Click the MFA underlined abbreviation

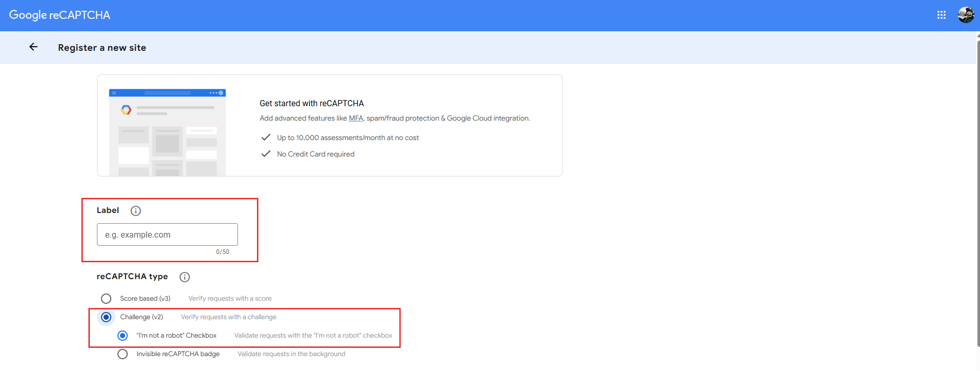355,119
